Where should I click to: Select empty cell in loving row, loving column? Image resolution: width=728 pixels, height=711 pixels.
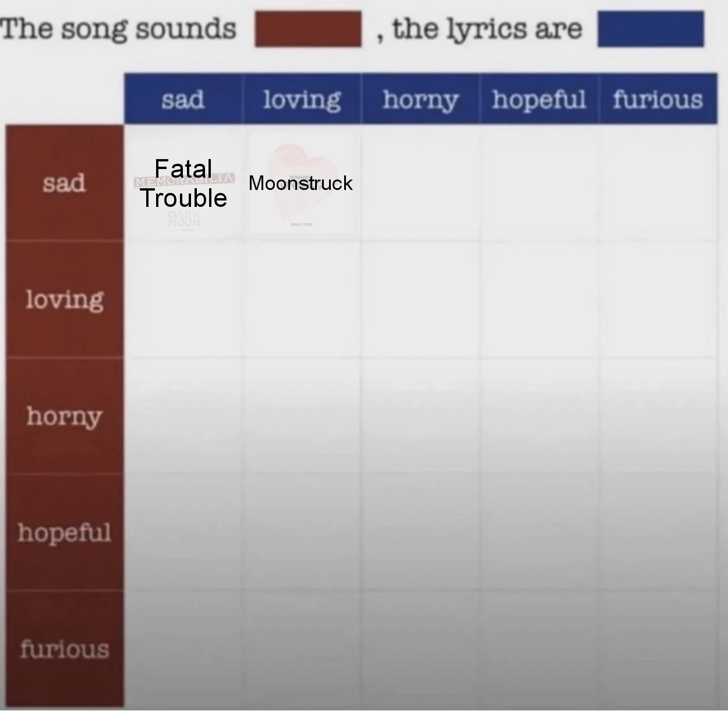pyautogui.click(x=302, y=299)
